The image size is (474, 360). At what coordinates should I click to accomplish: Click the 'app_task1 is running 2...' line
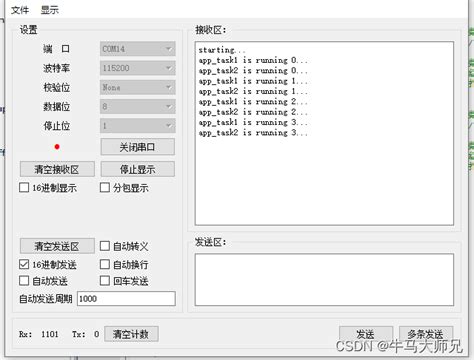click(x=253, y=102)
